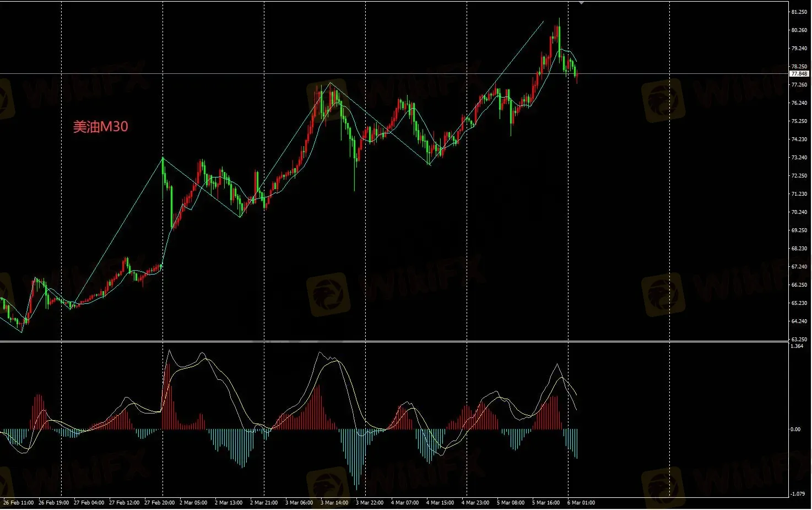Screen dimensions: 812x510
Task: Click the 67.240 price axis label
Action: pos(799,267)
